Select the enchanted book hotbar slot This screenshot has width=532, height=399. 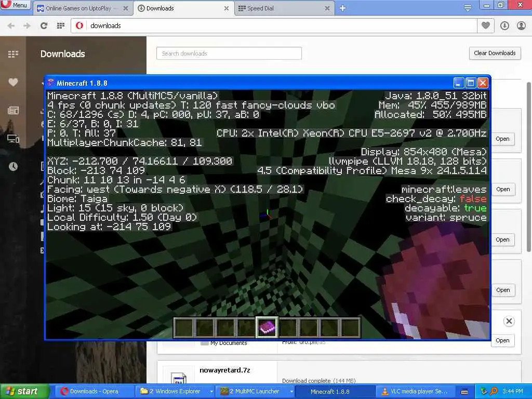tap(267, 327)
